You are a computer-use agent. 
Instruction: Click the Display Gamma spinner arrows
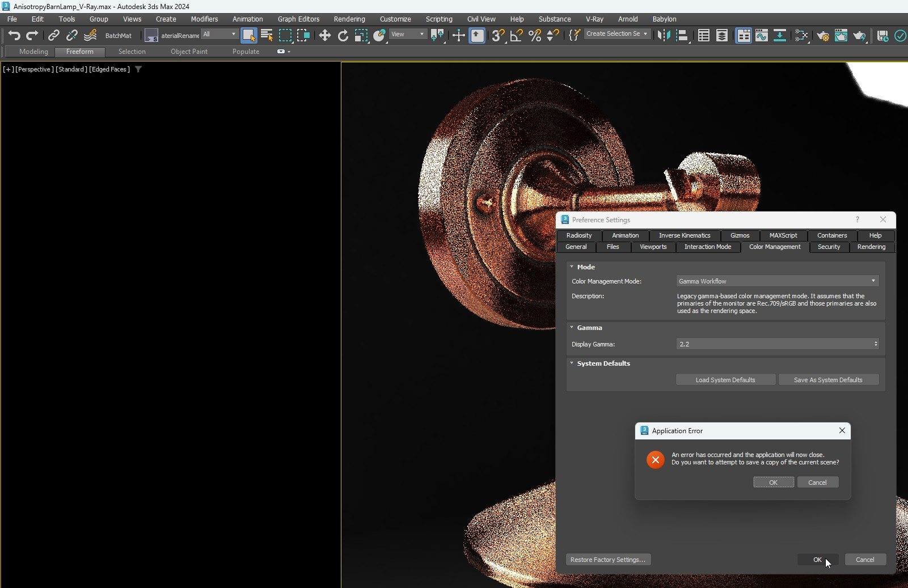876,344
